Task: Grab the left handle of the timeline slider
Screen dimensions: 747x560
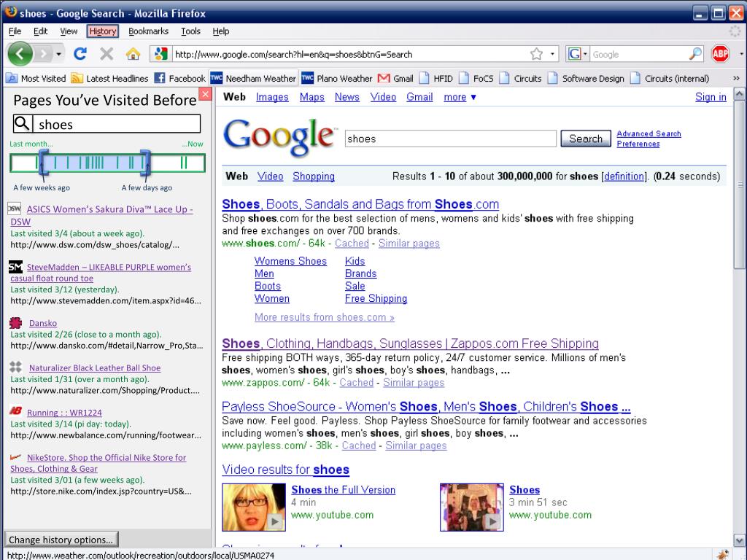Action: point(43,162)
